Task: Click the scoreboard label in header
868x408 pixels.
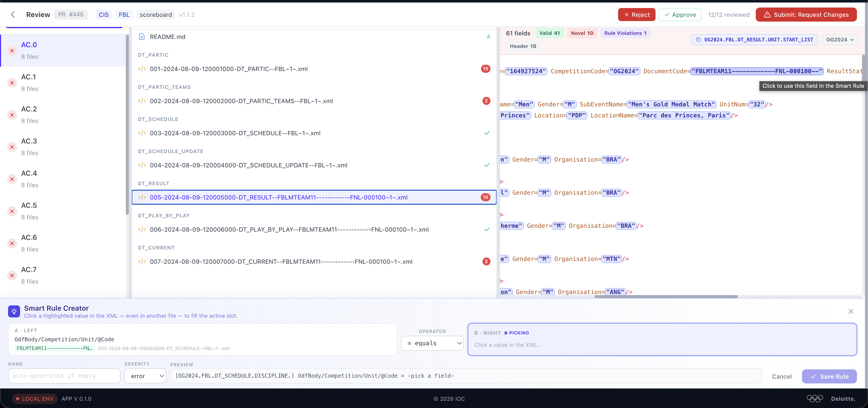Action: tap(156, 15)
